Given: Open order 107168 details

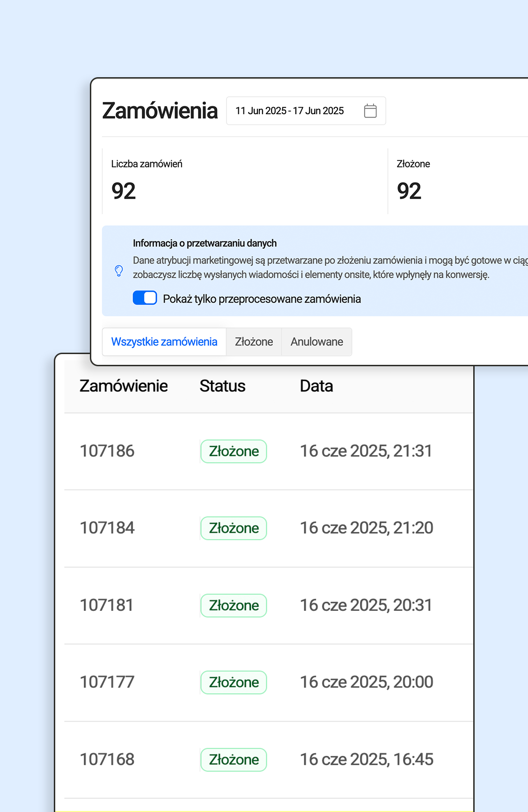Looking at the screenshot, I should [107, 759].
